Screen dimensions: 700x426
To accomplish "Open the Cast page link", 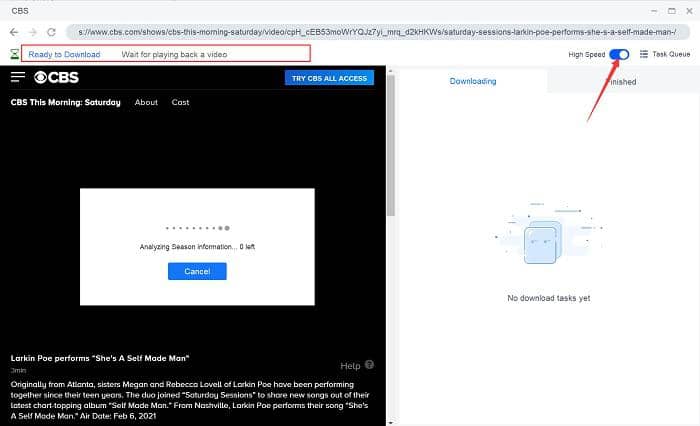I will pos(180,102).
